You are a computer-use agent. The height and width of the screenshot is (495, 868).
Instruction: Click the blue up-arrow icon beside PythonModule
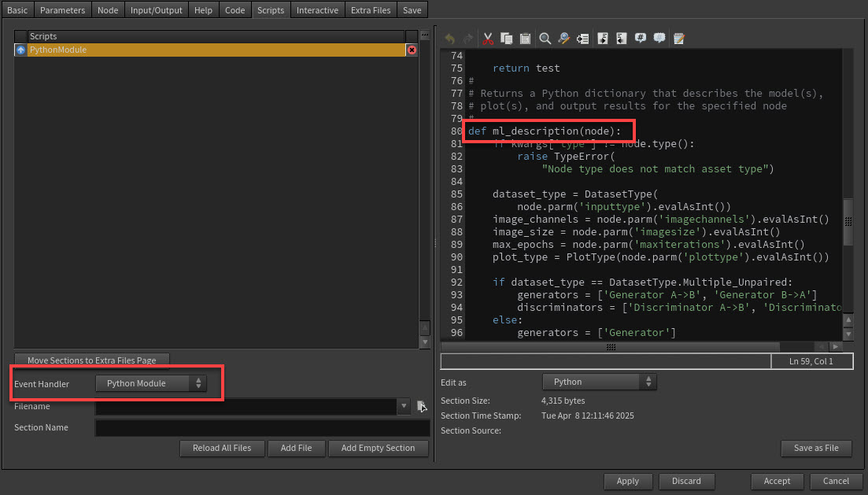[20, 50]
